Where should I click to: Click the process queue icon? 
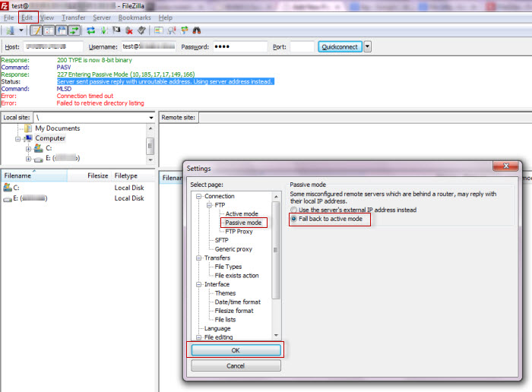[x=104, y=30]
